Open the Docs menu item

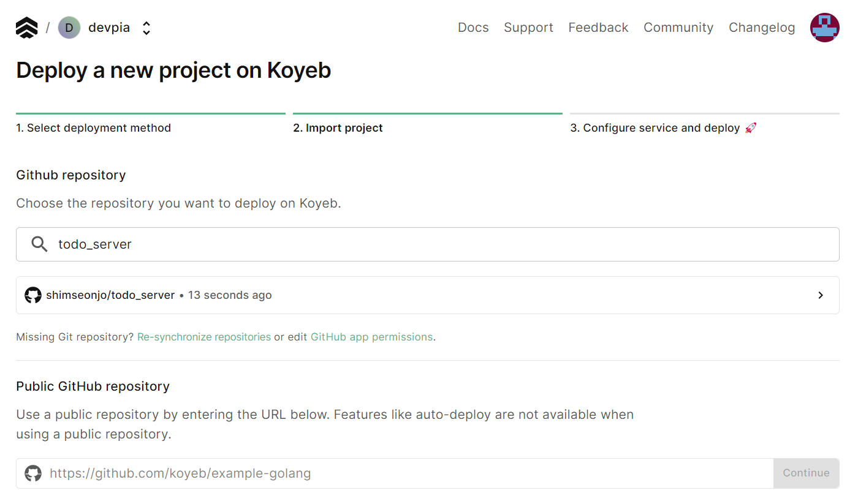click(x=473, y=28)
